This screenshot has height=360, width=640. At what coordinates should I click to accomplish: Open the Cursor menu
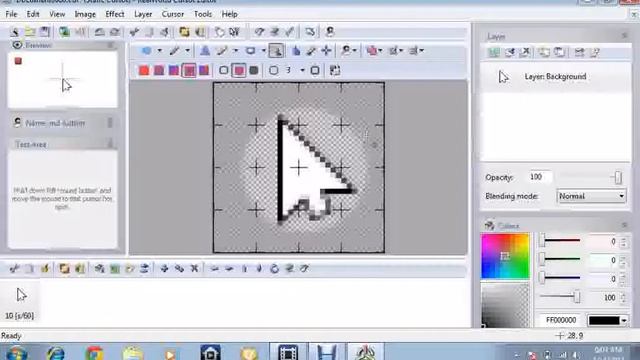(x=173, y=14)
